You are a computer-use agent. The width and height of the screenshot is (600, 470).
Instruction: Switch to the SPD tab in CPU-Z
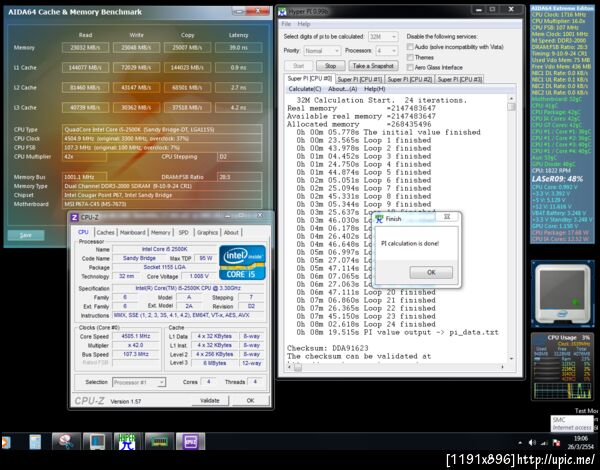click(x=184, y=232)
